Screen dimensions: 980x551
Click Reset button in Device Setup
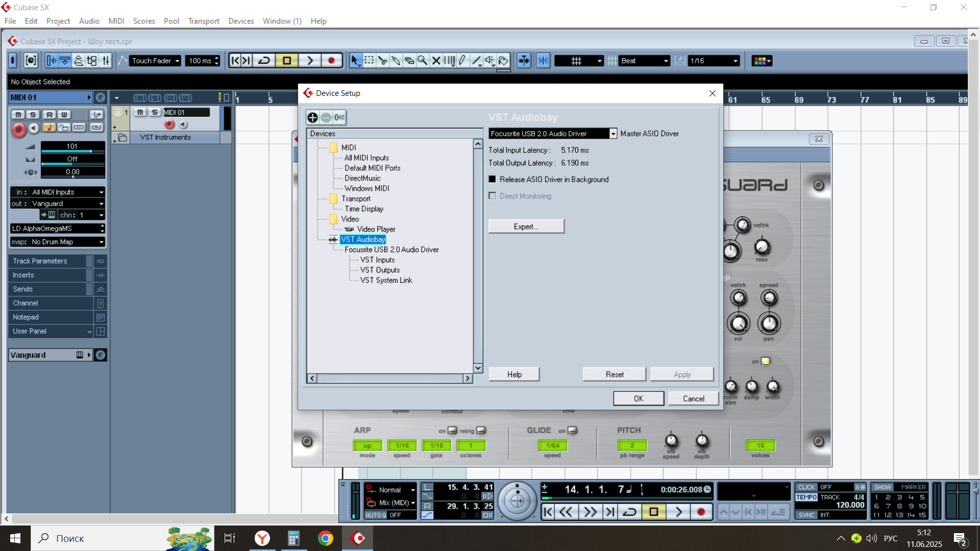(615, 374)
